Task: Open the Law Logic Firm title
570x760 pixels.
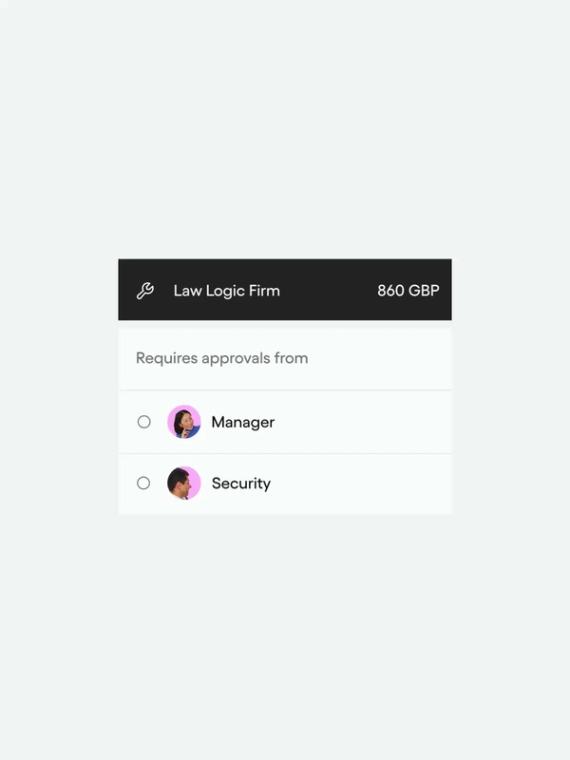Action: tap(227, 291)
